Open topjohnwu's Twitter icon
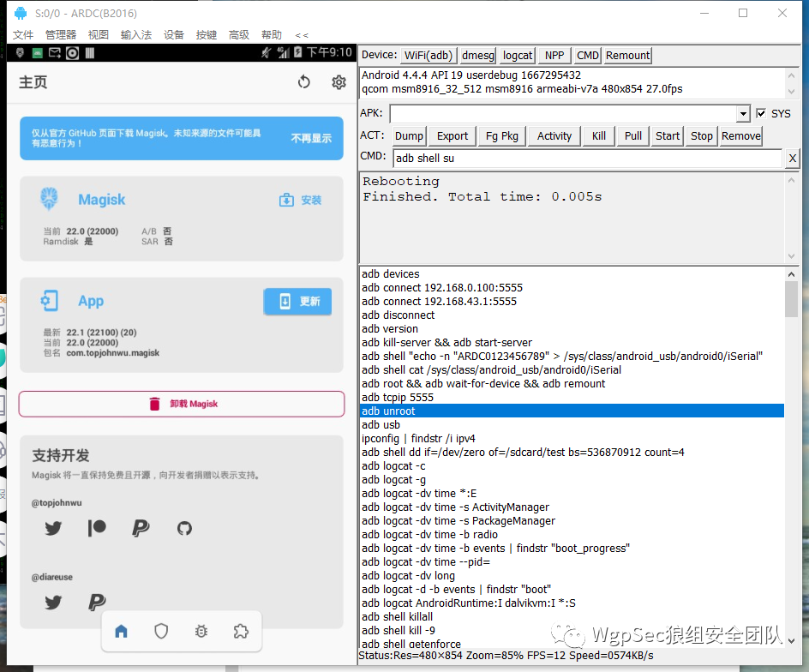Image resolution: width=809 pixels, height=672 pixels. (x=53, y=528)
